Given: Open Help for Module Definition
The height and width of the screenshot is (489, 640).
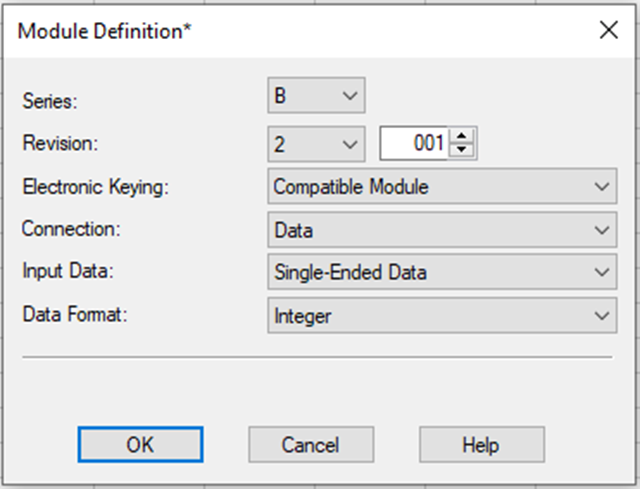Looking at the screenshot, I should 482,445.
